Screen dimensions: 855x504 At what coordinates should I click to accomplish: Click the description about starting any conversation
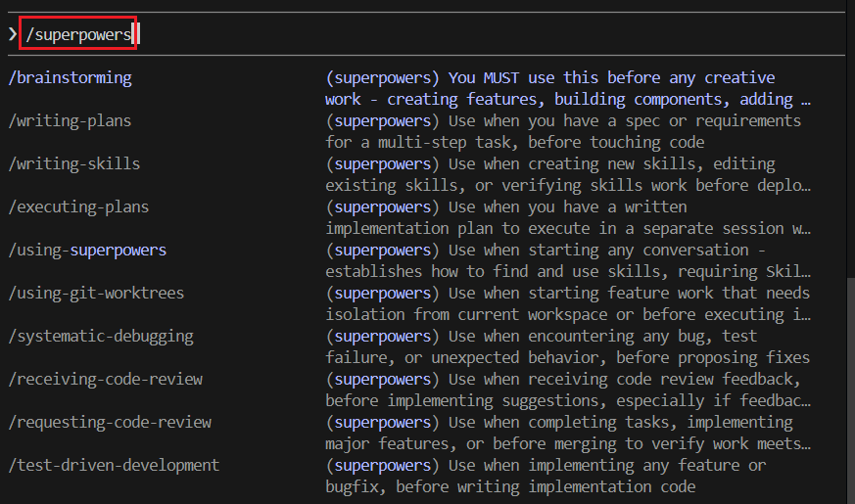tap(568, 260)
